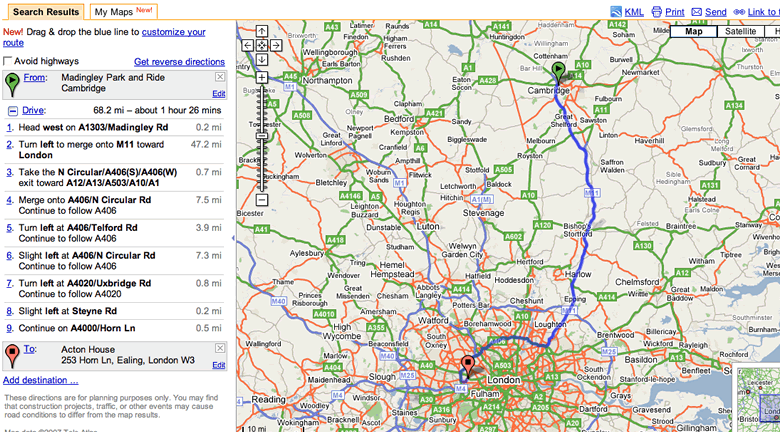Zoom in with the plus button
Viewport: 780px width, 432px height.
pyautogui.click(x=262, y=78)
